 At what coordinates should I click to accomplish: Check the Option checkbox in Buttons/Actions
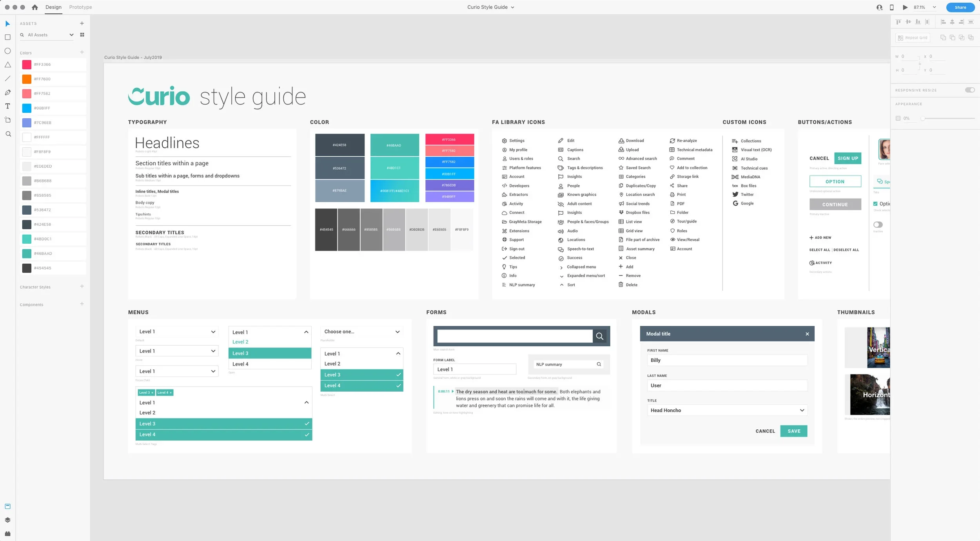tap(875, 204)
